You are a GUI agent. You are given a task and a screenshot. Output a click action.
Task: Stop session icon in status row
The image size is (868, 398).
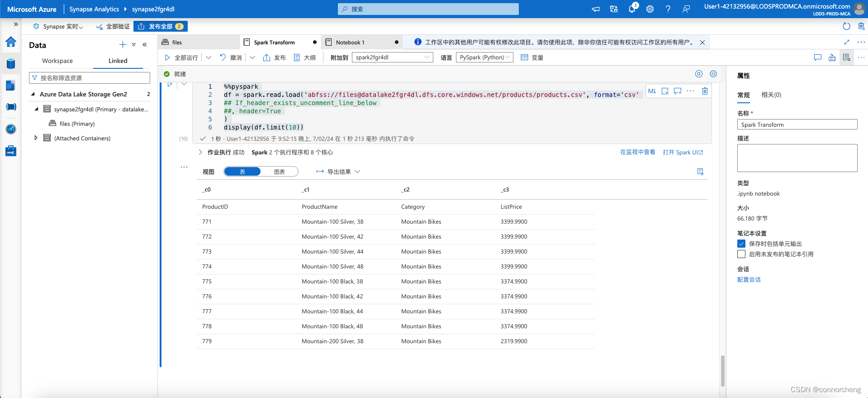[699, 74]
